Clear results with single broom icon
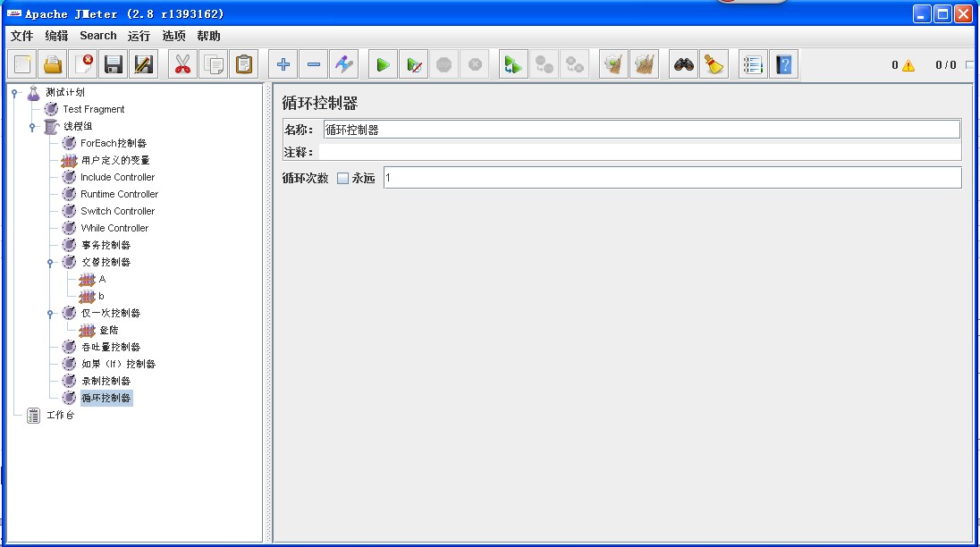Screen dimensions: 980x547 pyautogui.click(x=613, y=64)
